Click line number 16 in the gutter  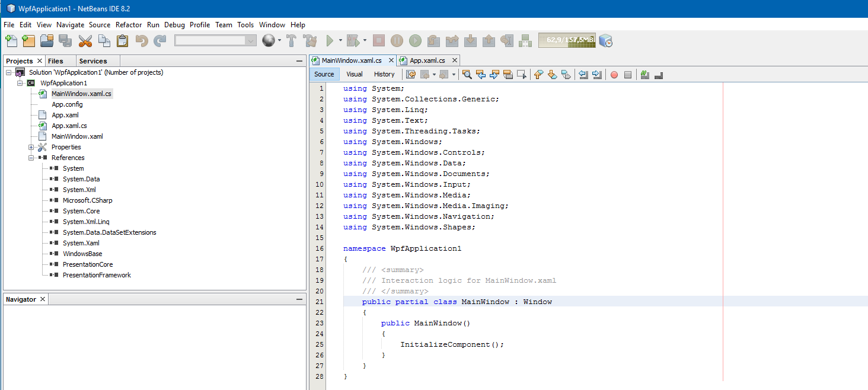(x=320, y=248)
